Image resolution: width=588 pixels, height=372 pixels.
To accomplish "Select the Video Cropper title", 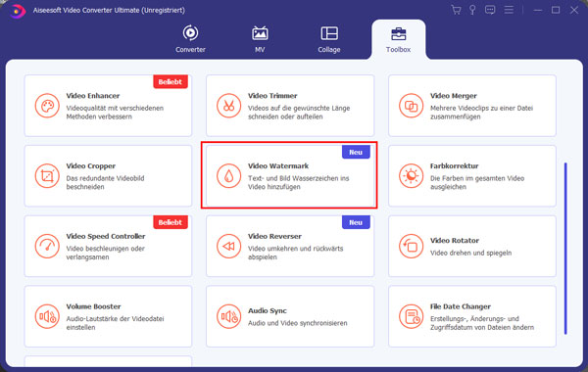I will click(x=91, y=166).
